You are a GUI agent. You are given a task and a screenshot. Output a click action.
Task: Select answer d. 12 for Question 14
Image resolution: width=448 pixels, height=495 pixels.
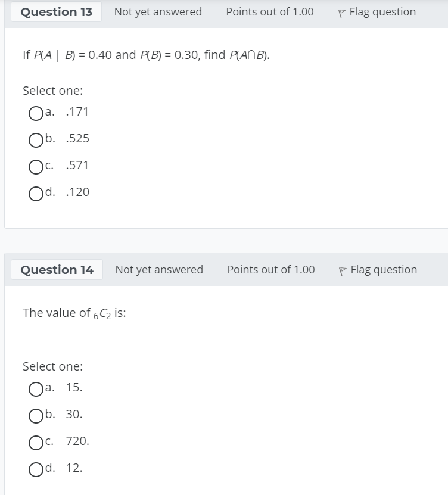pos(36,469)
